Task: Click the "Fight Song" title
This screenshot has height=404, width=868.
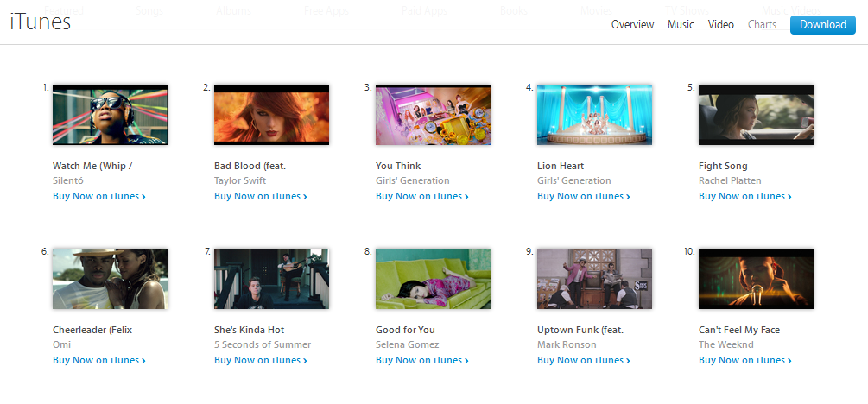Action: coord(723,166)
